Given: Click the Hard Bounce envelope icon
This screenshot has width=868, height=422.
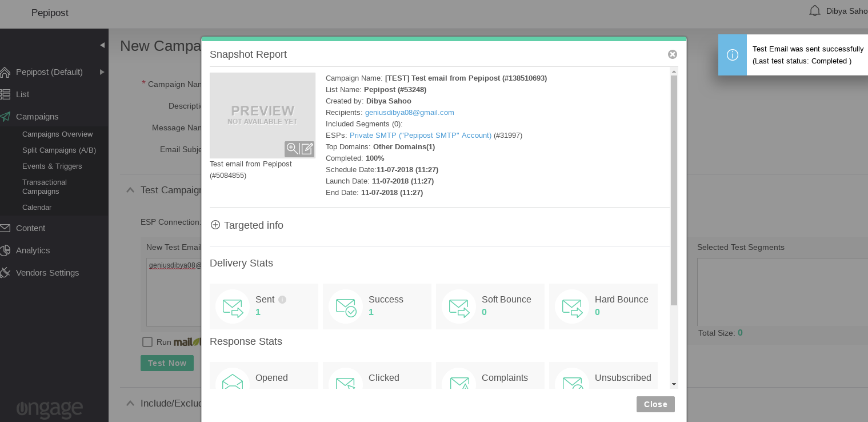Looking at the screenshot, I should point(572,306).
